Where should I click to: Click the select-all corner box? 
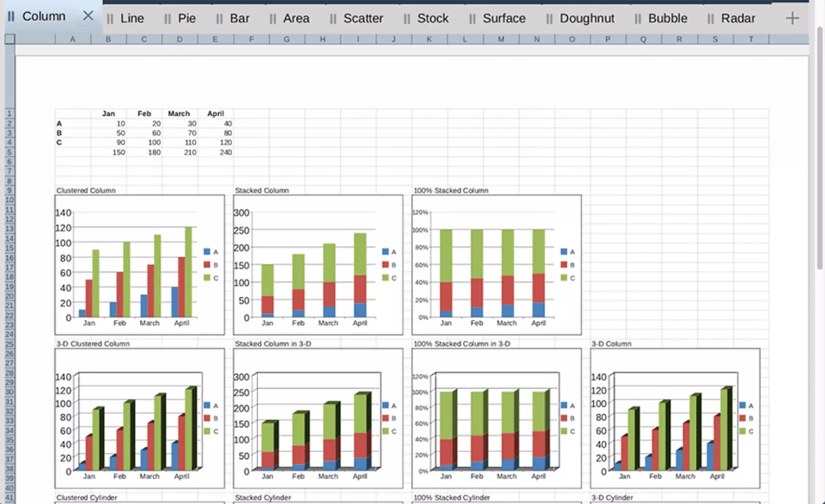pos(10,39)
